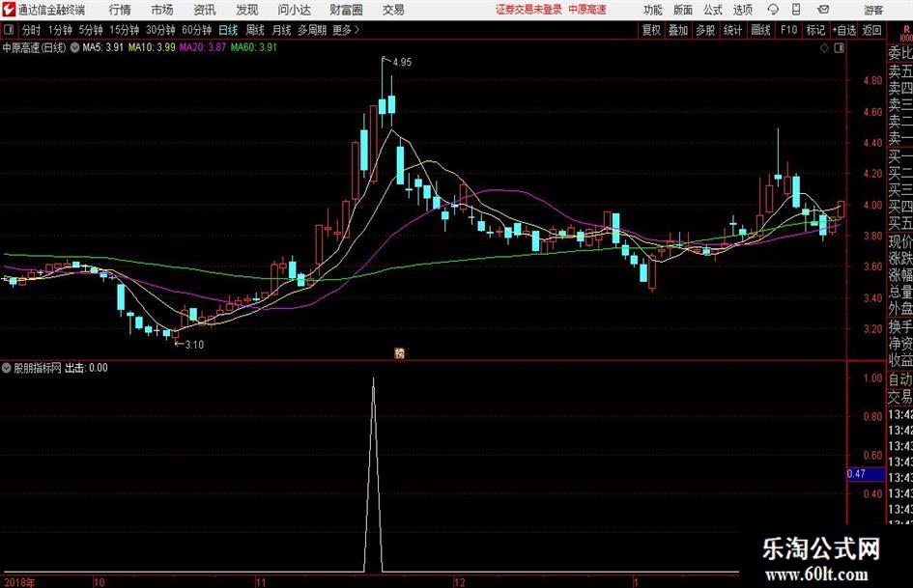This screenshot has height=588, width=913.
Task: Click the 多股 multi-stock button
Action: point(705,30)
